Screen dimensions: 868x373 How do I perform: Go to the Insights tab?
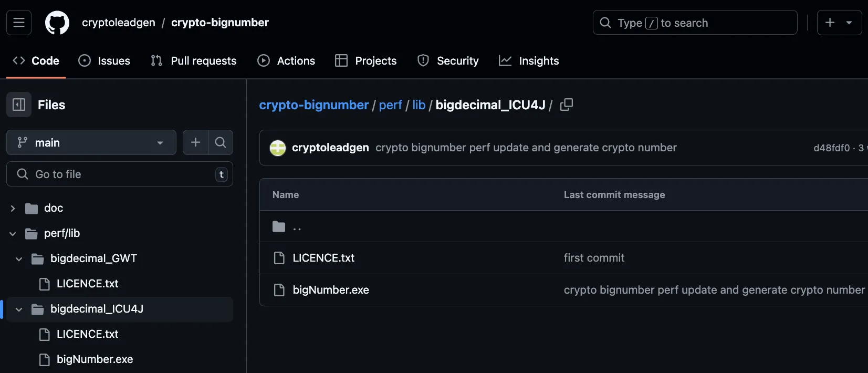click(x=529, y=61)
